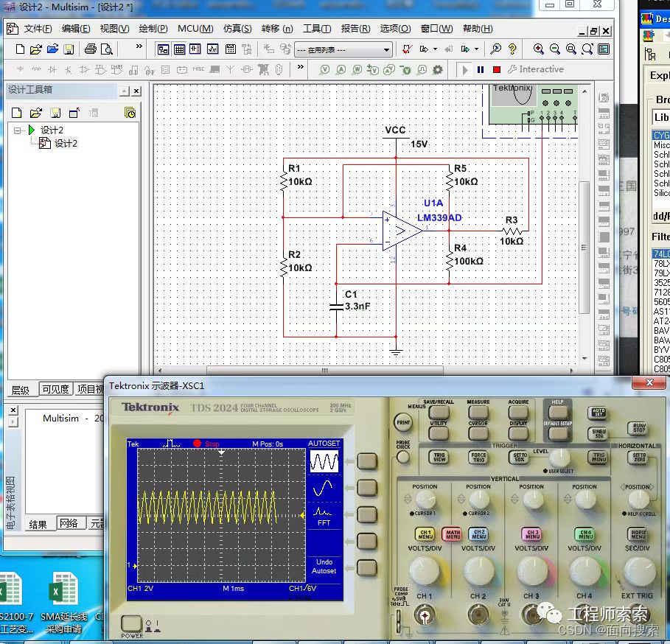Click the zoom to area icon
Viewport: 670px width, 644px height.
tap(571, 49)
